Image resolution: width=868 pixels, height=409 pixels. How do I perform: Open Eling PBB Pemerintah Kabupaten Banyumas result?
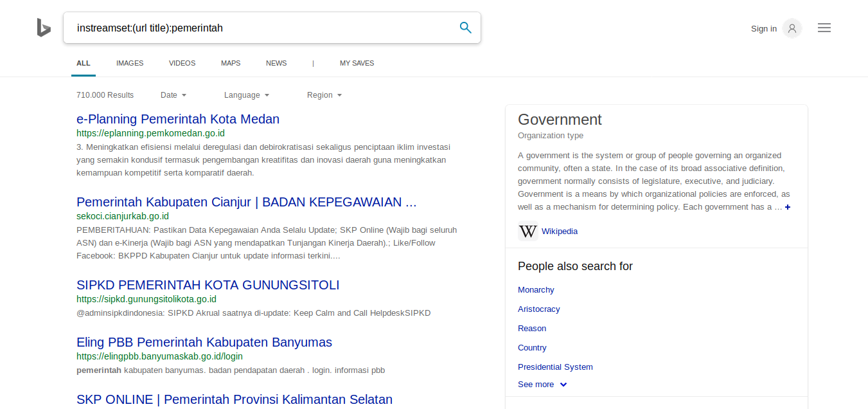[204, 342]
